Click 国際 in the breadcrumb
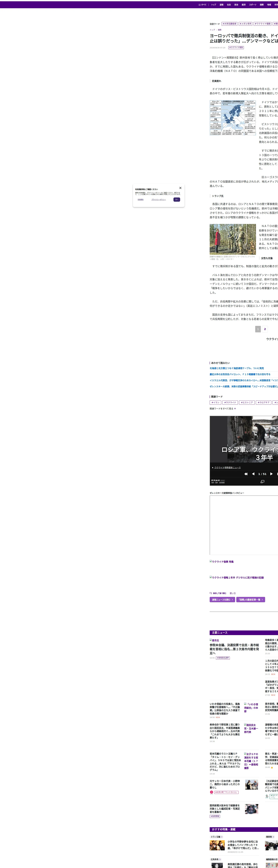 coord(220,30)
